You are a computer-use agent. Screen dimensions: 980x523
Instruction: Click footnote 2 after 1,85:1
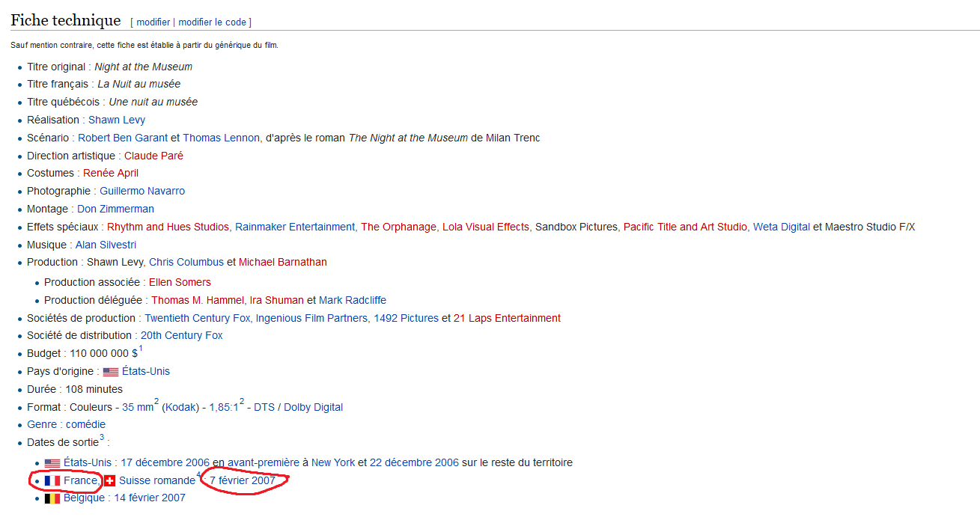242,403
